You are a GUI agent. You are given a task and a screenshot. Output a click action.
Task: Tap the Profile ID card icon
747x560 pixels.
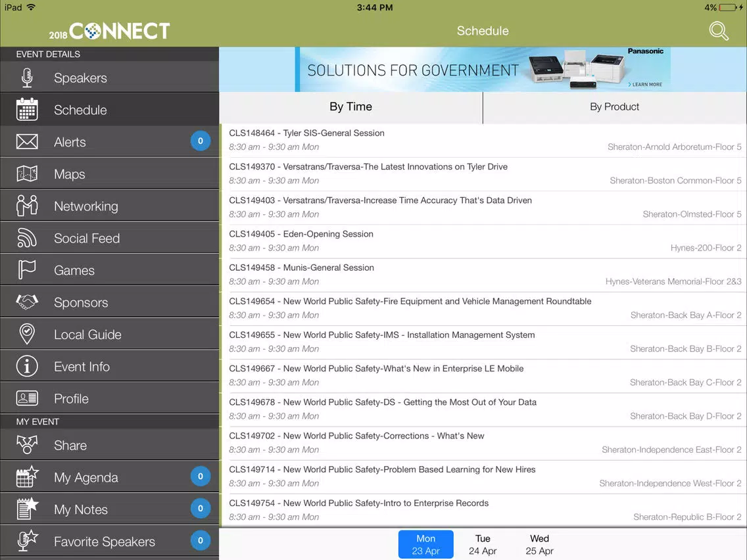tap(27, 398)
